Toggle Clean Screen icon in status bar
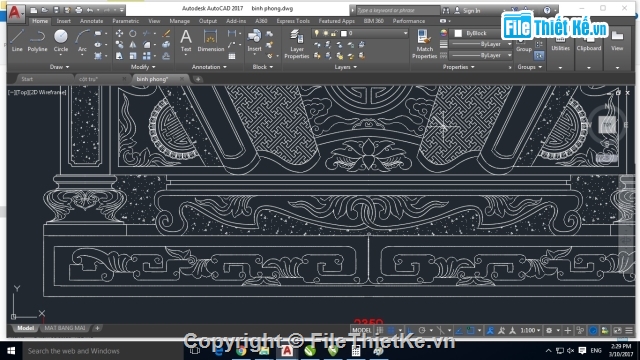640x360 pixels. [x=618, y=330]
